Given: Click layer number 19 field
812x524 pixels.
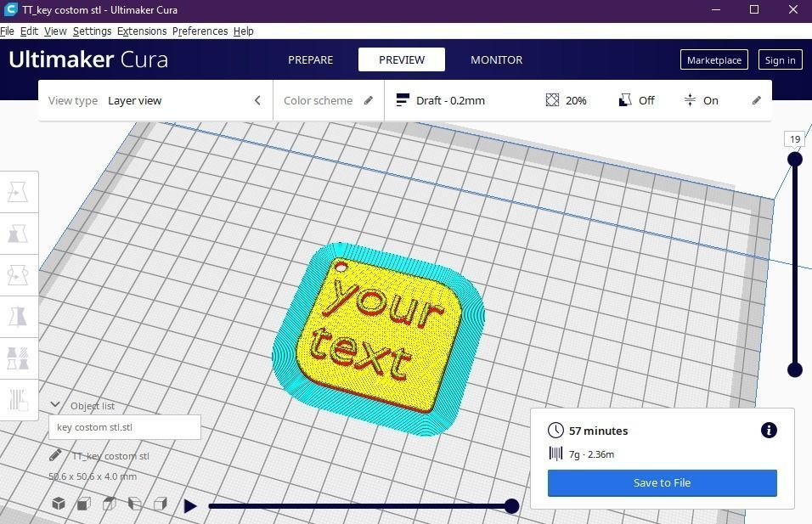Looking at the screenshot, I should pos(795,138).
